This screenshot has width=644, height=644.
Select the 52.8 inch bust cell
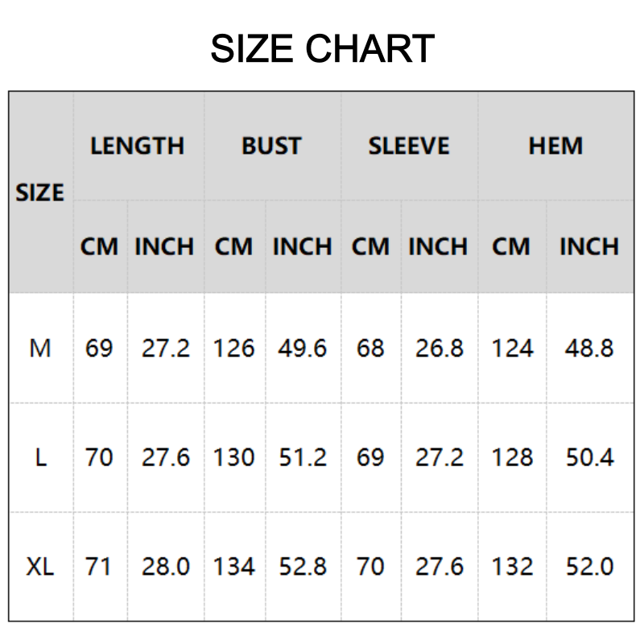[303, 567]
